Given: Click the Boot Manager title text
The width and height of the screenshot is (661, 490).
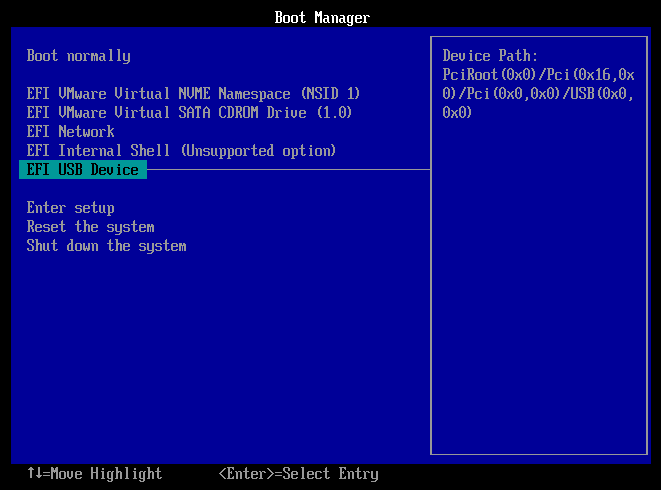Looking at the screenshot, I should click(322, 18).
